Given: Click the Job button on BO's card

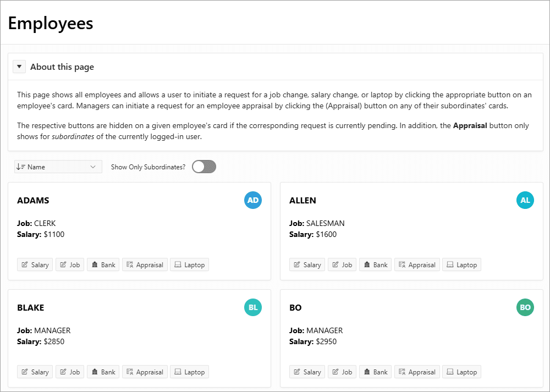Looking at the screenshot, I should click(x=342, y=372).
